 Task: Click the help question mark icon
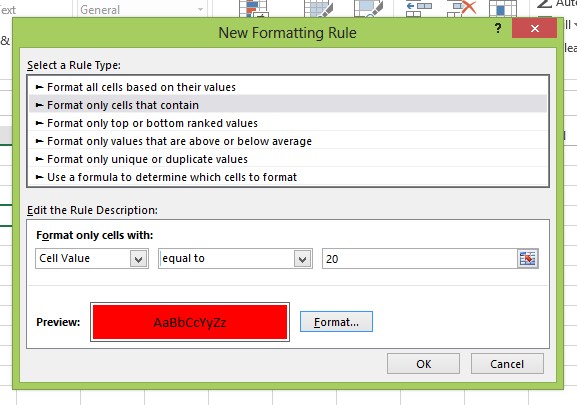pos(498,28)
